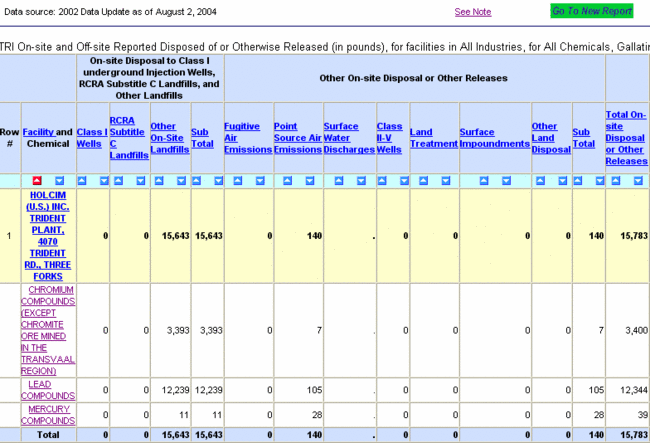The width and height of the screenshot is (650, 443).
Task: Sort Facility column descending
Action: (59, 181)
